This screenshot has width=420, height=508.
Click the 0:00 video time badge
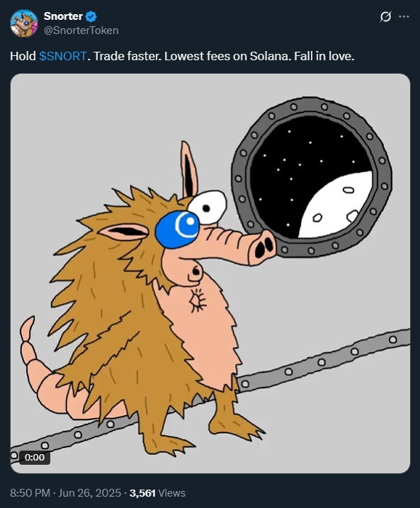[x=35, y=457]
